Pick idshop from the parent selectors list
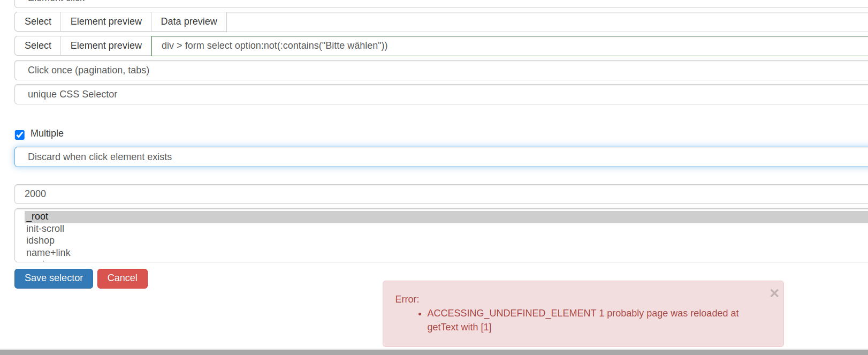The image size is (868, 355). pyautogui.click(x=40, y=240)
